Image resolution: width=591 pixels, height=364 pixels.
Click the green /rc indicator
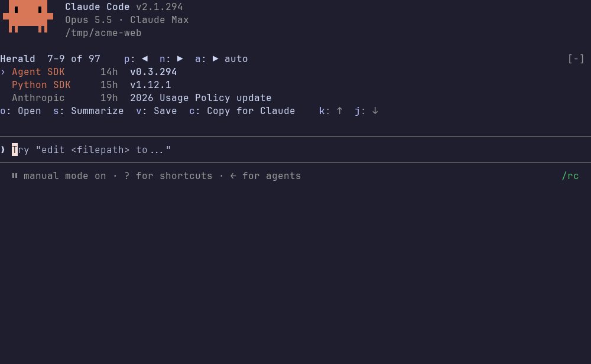[x=570, y=176]
